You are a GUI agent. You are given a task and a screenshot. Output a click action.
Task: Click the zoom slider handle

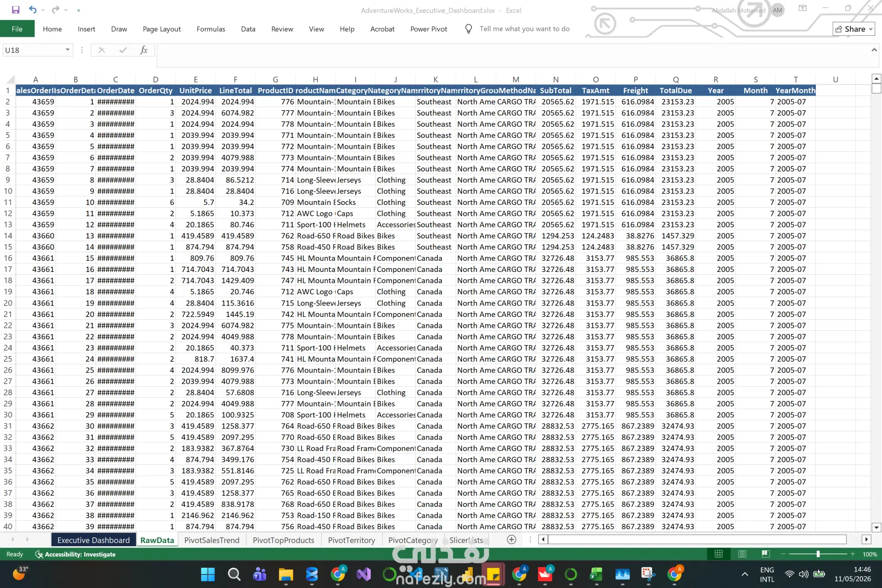tap(818, 554)
